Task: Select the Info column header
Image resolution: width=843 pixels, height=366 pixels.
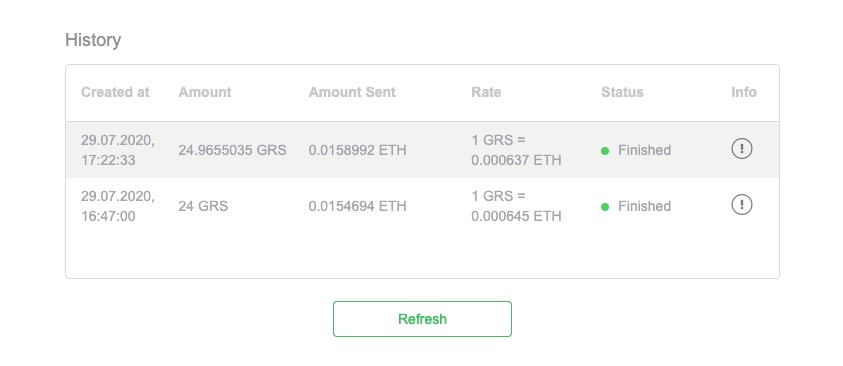Action: (x=744, y=92)
